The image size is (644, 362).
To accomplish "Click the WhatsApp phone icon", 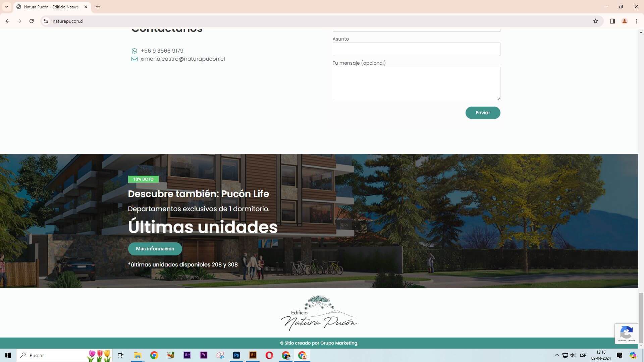I will pyautogui.click(x=134, y=51).
